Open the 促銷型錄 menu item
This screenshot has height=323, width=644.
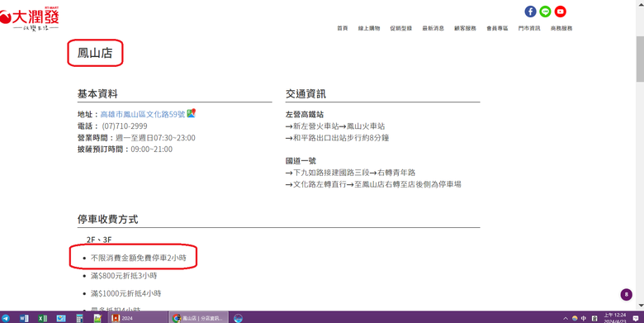pyautogui.click(x=401, y=28)
